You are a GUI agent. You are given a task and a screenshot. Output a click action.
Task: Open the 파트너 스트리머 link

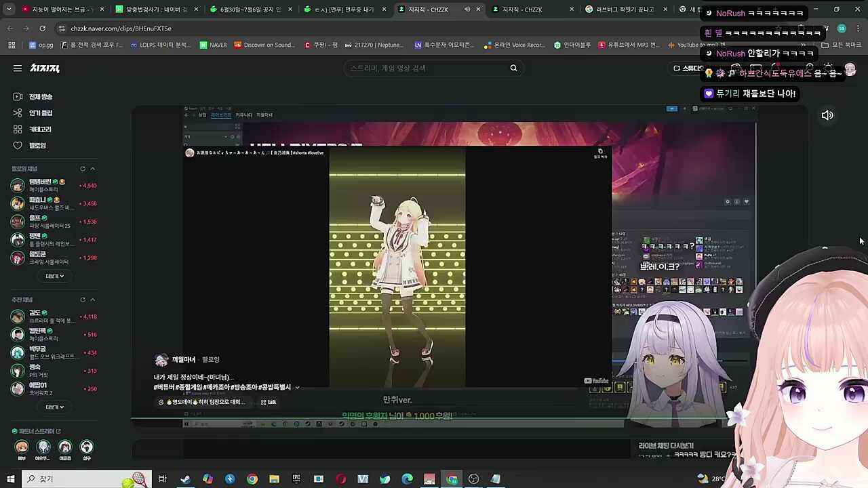click(37, 431)
